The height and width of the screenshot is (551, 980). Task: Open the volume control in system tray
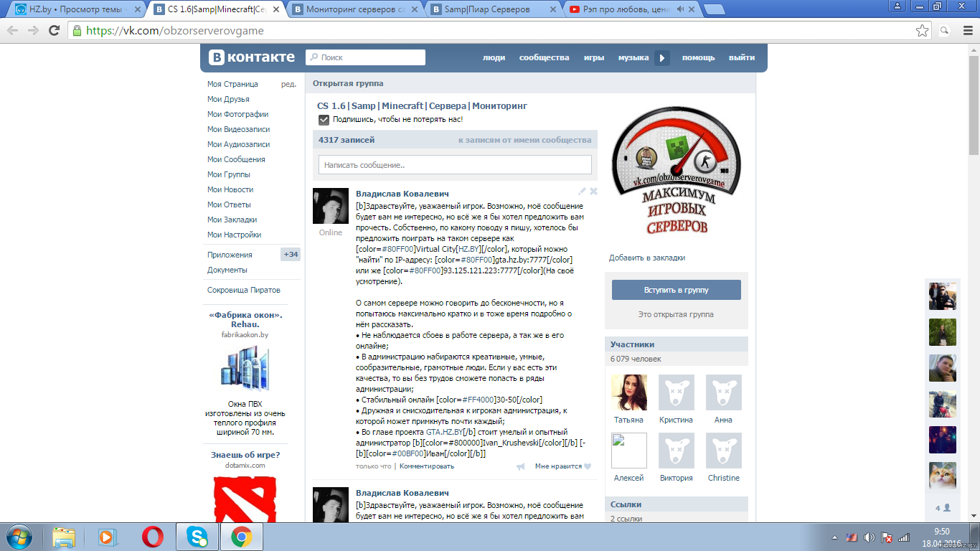[x=870, y=537]
